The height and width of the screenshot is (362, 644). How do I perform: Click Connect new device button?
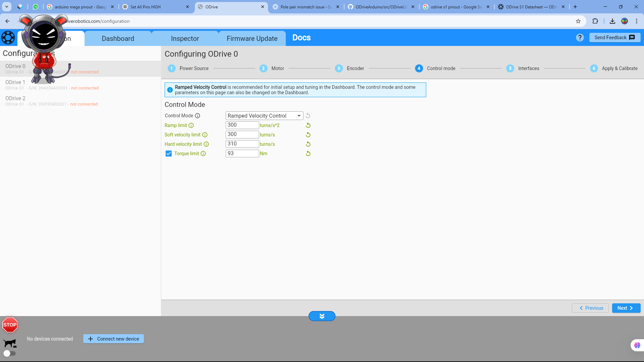[113, 339]
